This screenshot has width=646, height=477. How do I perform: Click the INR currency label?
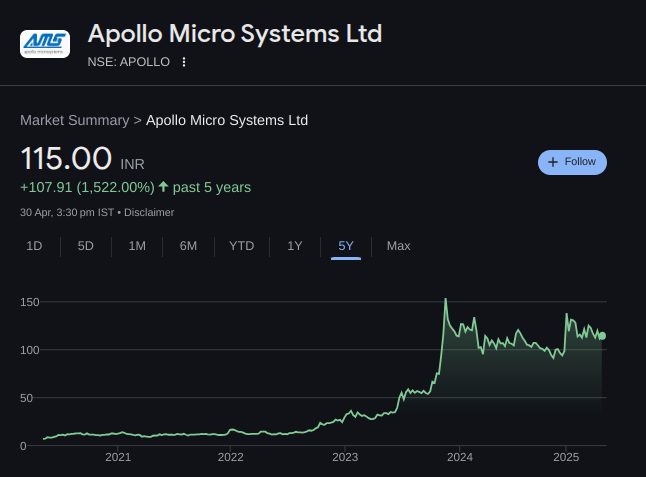point(132,164)
